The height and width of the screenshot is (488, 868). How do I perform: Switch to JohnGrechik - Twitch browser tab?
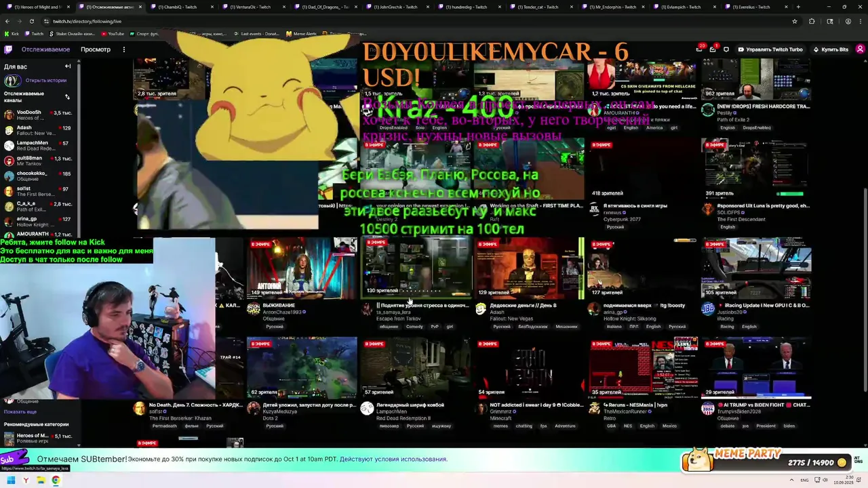397,7
